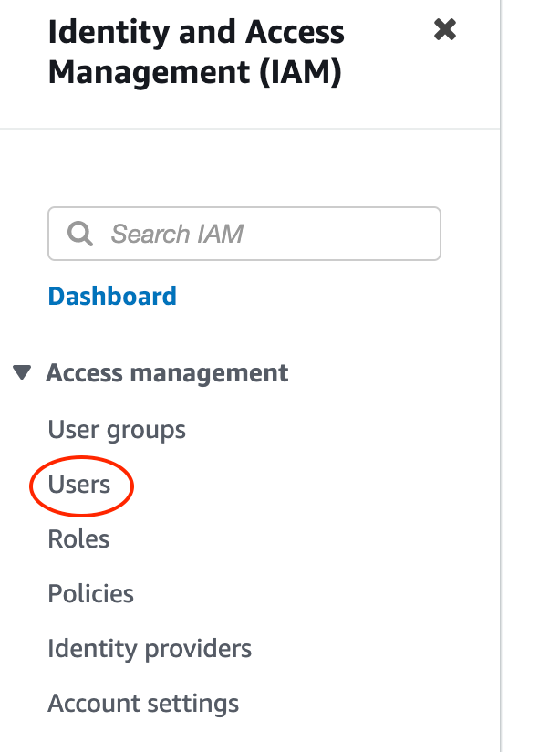The image size is (560, 752).
Task: Open Policies in the sidebar
Action: point(90,593)
